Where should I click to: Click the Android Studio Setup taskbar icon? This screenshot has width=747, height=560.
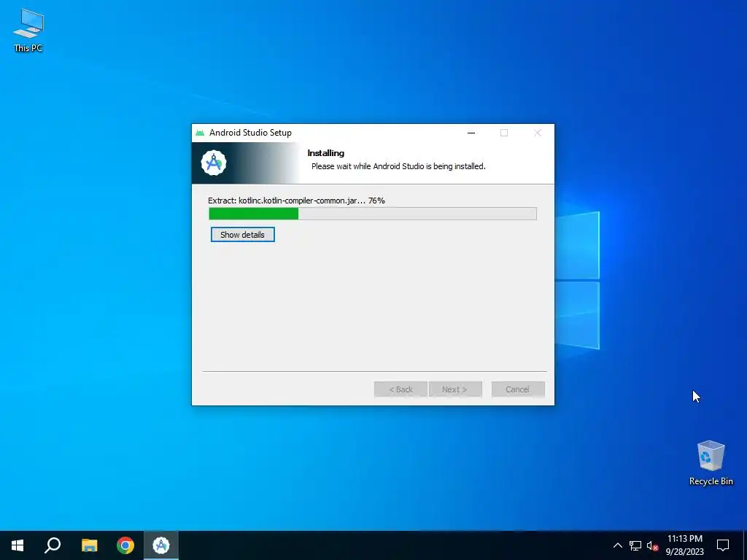coord(161,545)
